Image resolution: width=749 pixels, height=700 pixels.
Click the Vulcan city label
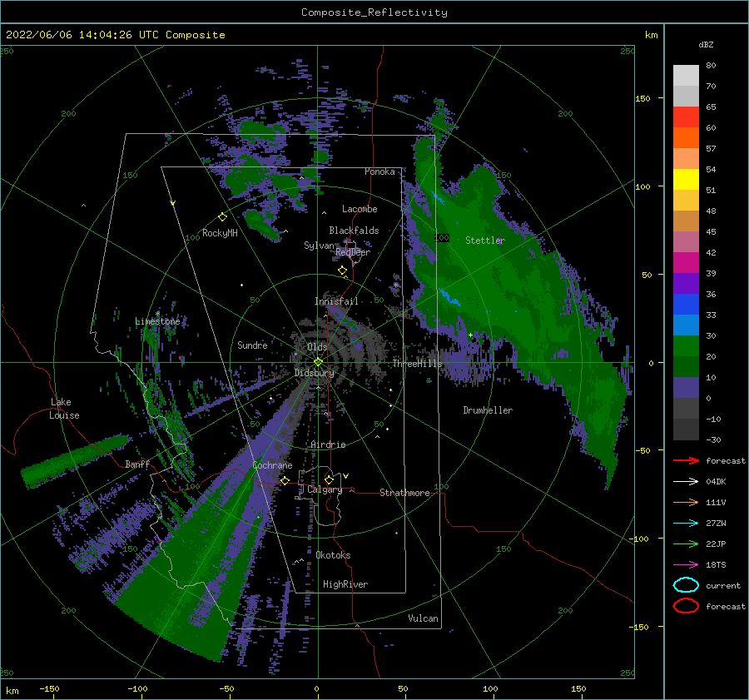[424, 618]
